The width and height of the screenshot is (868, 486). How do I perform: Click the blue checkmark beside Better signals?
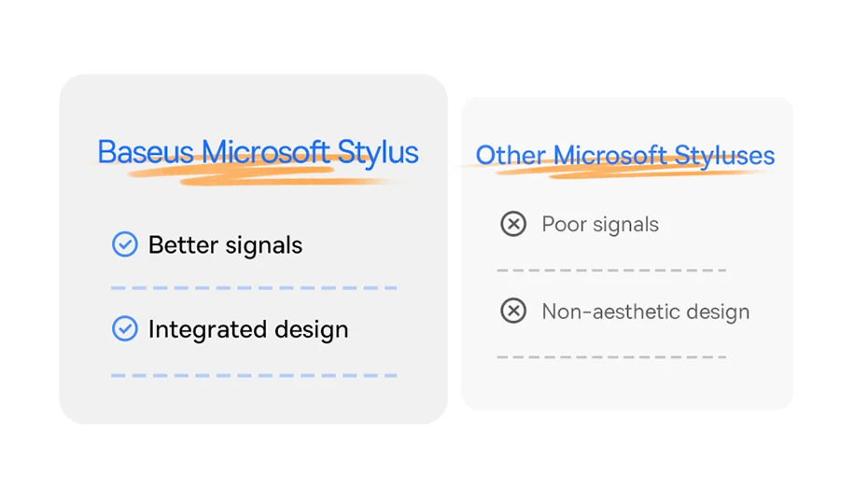click(124, 244)
